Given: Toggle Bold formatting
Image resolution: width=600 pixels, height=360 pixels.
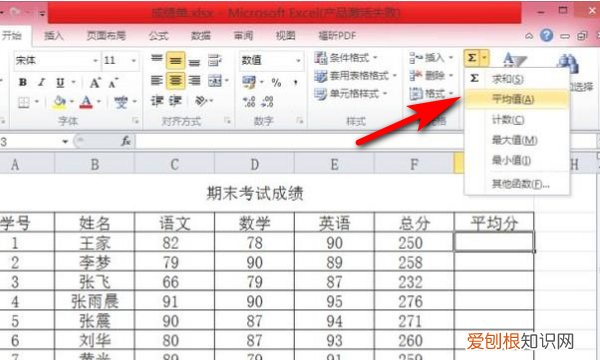Looking at the screenshot, I should point(23,82).
